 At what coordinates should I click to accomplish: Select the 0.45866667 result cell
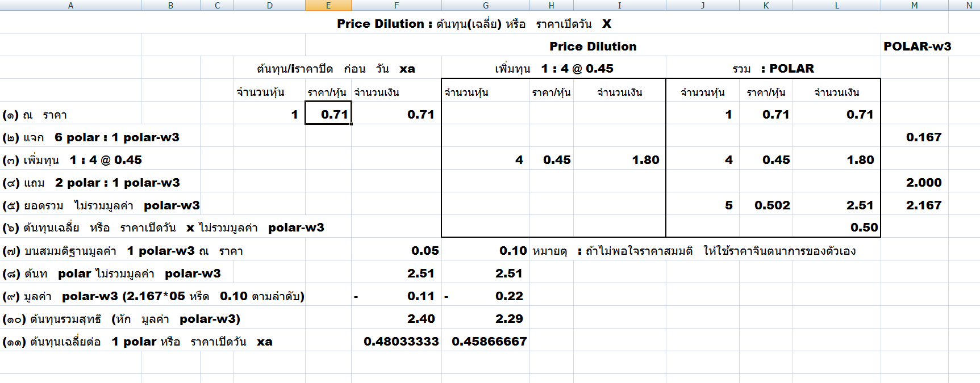(x=489, y=342)
